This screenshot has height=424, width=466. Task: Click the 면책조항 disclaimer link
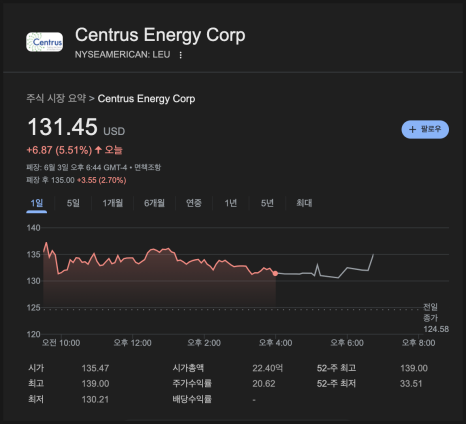[147, 167]
